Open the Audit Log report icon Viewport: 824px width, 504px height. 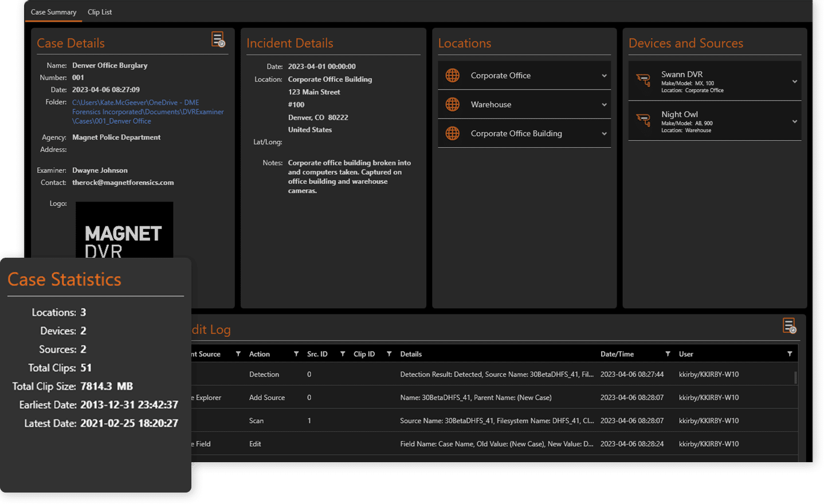point(790,326)
